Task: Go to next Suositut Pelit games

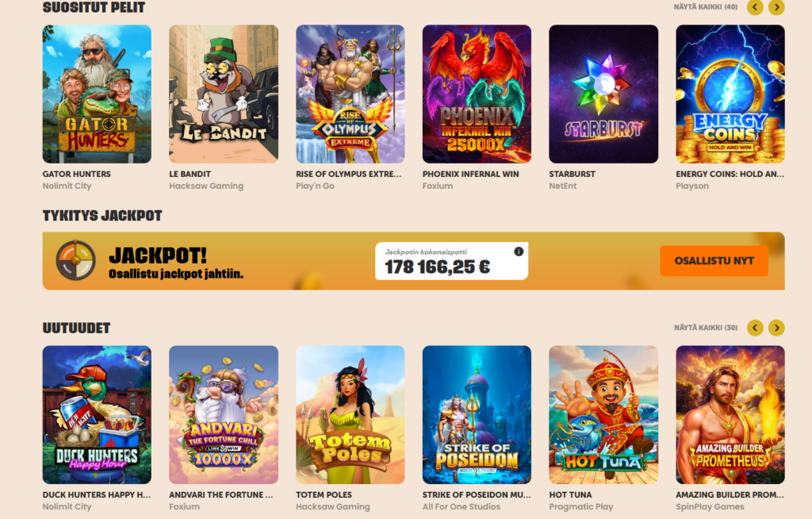Action: click(x=776, y=7)
